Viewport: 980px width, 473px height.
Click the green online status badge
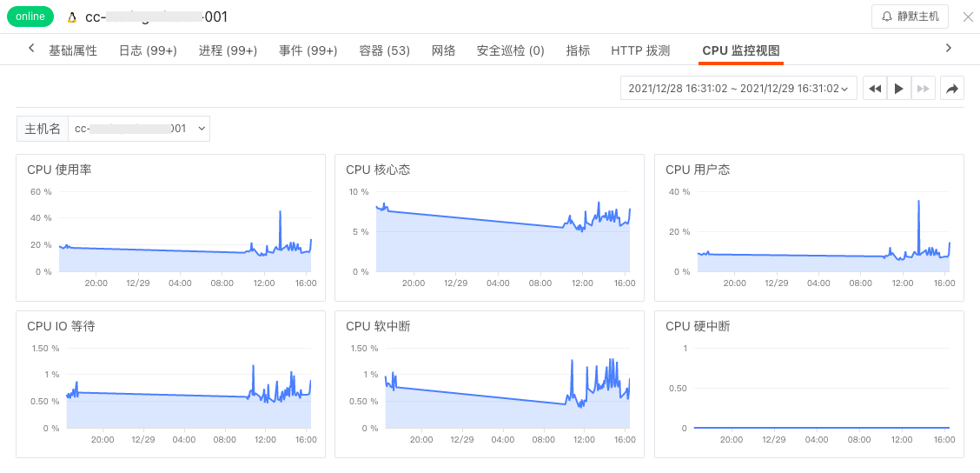coord(30,17)
